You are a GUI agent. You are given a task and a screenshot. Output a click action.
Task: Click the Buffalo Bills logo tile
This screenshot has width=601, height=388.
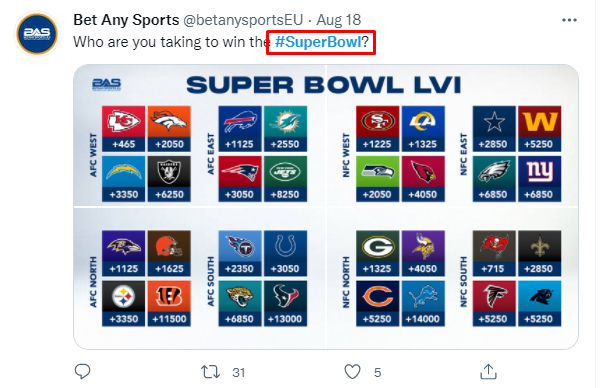click(x=240, y=128)
